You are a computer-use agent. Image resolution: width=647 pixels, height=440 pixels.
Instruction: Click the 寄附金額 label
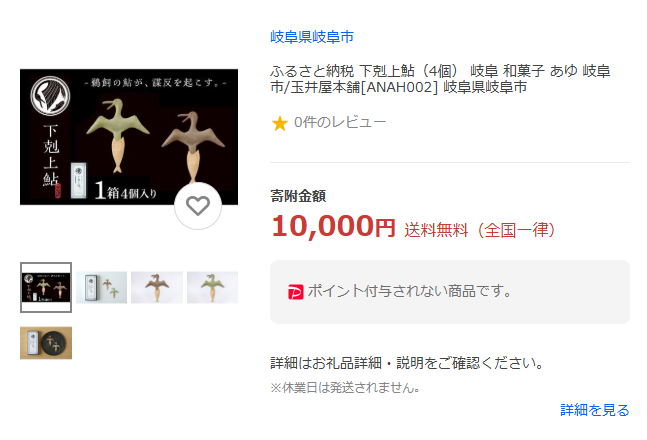(x=298, y=196)
